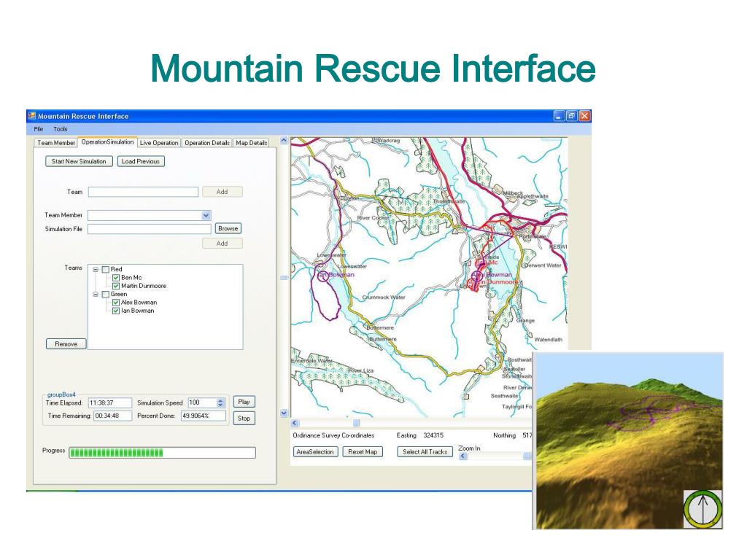
Task: Click the Reset Map button
Action: click(363, 452)
